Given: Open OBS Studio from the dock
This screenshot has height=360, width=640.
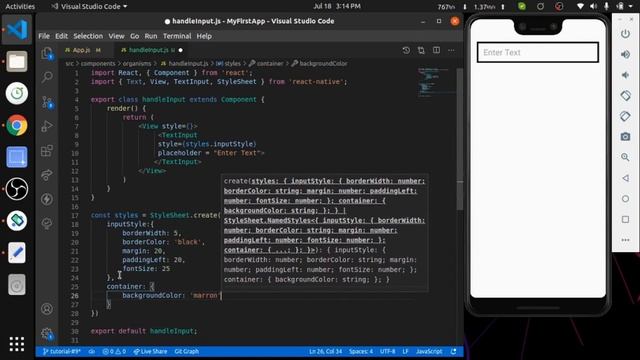Looking at the screenshot, I should coord(17,189).
